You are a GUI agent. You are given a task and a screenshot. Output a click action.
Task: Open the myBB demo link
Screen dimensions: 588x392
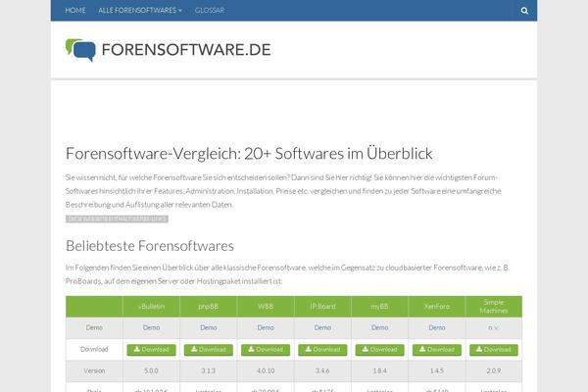[x=379, y=327]
